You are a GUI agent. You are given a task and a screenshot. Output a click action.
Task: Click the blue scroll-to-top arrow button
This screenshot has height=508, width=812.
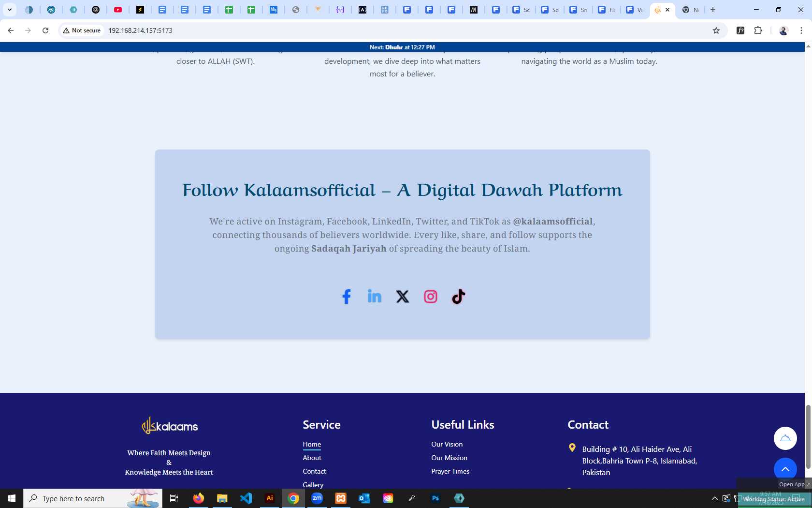click(785, 469)
